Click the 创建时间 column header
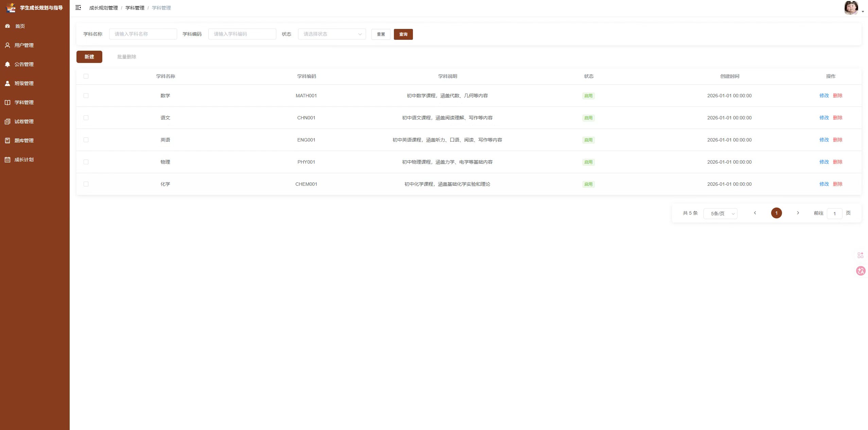The image size is (868, 430). [730, 76]
